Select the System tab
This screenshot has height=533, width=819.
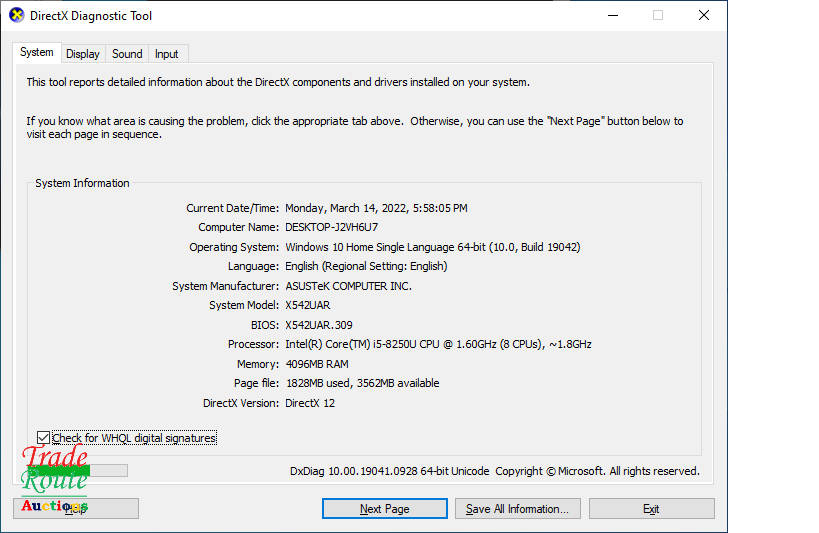(x=37, y=53)
